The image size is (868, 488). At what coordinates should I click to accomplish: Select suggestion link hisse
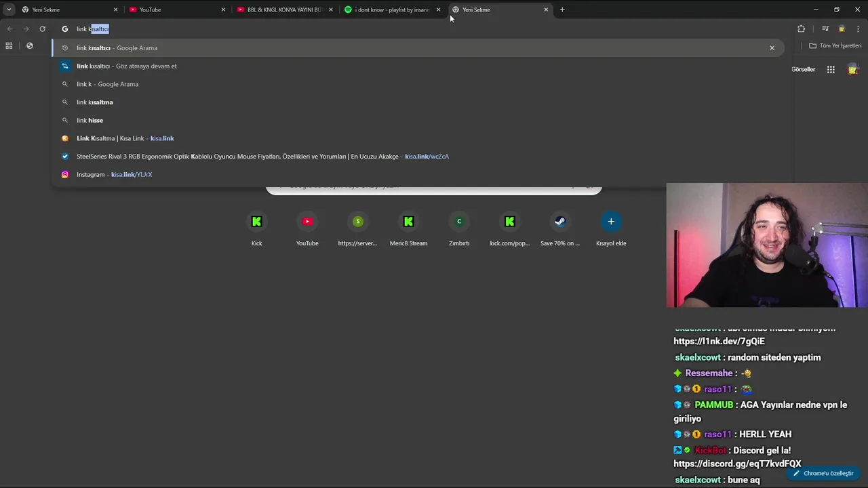418,120
